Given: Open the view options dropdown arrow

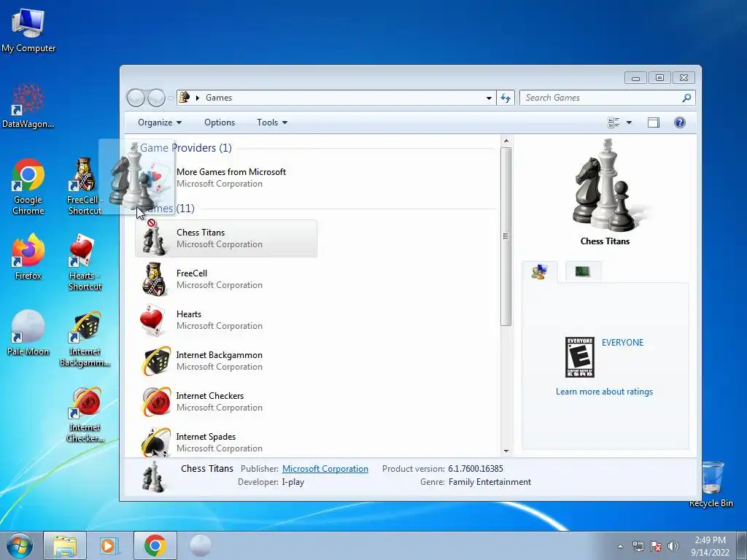Looking at the screenshot, I should click(629, 122).
